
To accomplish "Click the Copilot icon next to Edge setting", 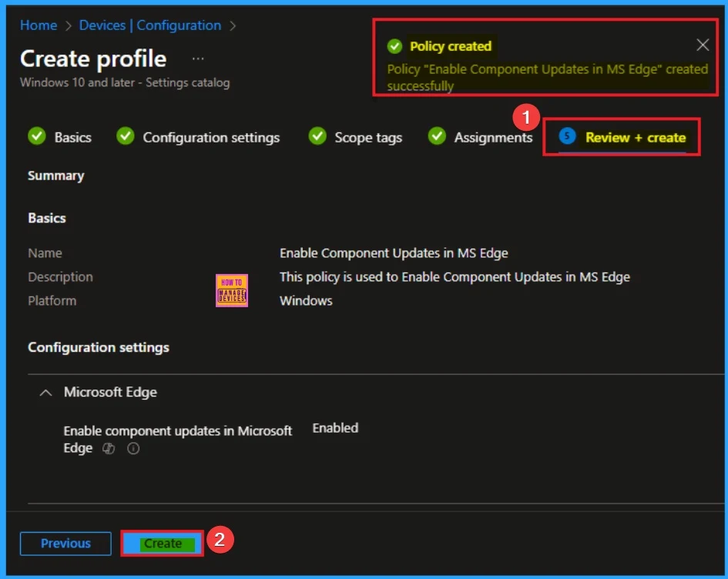I will [x=109, y=449].
